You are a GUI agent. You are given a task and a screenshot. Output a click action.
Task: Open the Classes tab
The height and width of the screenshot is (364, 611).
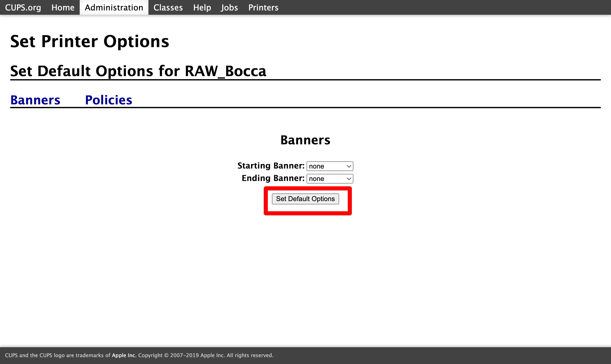tap(168, 7)
